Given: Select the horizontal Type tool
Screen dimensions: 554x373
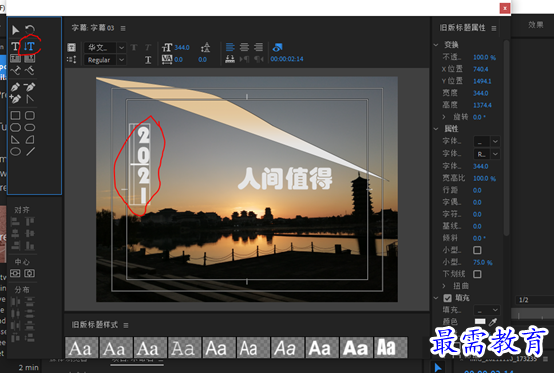Looking at the screenshot, I should [15, 46].
